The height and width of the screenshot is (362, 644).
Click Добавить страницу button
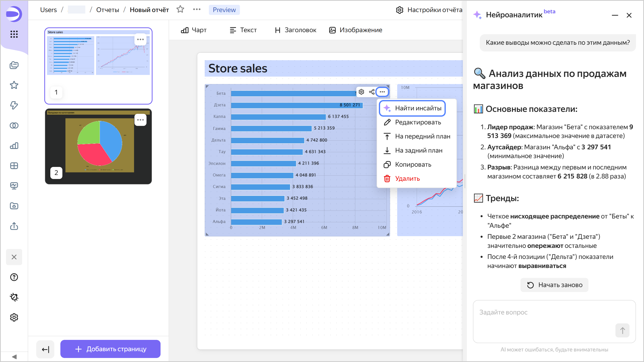coord(110,349)
